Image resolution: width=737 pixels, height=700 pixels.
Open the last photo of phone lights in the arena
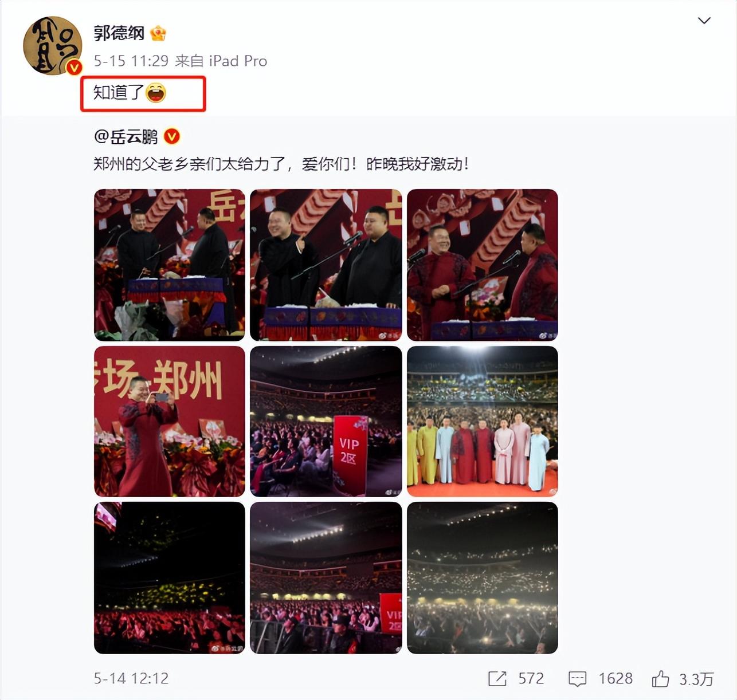(482, 577)
